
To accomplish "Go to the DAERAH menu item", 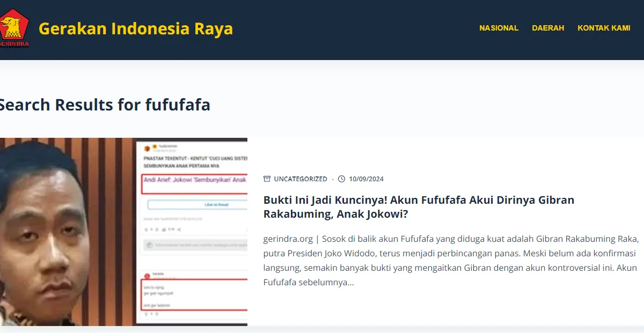I will 548,28.
